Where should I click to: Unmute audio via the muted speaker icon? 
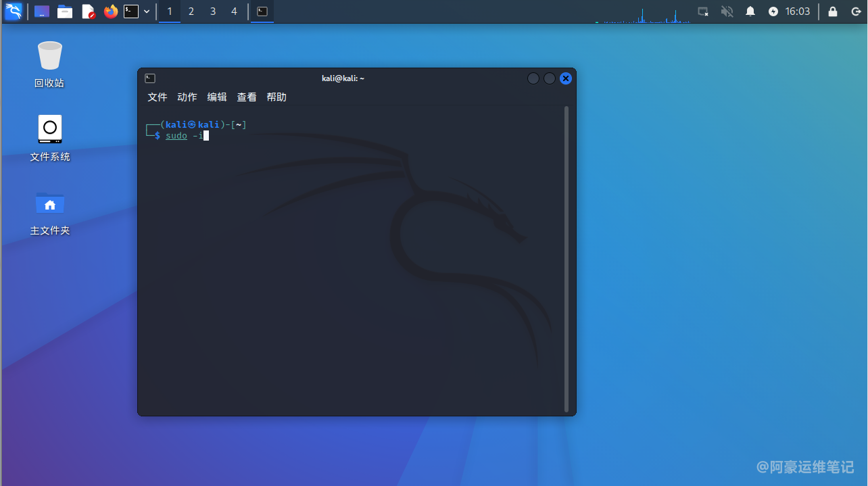[727, 11]
